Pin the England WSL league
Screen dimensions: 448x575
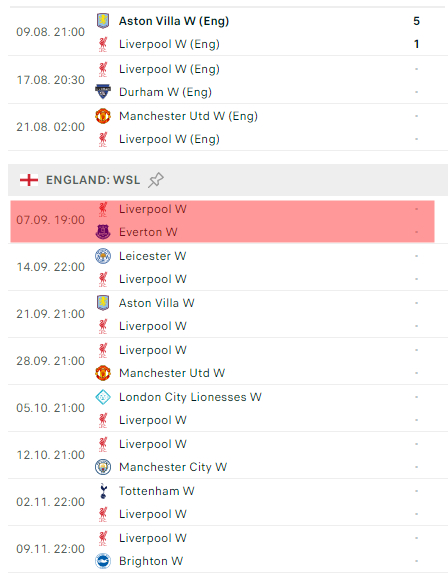click(156, 180)
